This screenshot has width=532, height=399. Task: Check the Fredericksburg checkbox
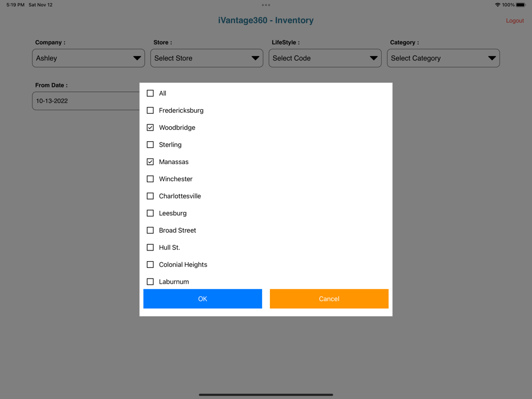click(150, 110)
